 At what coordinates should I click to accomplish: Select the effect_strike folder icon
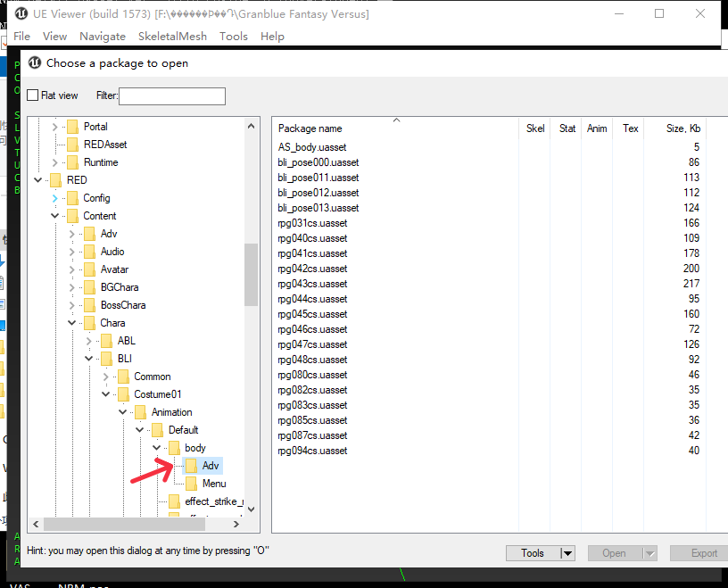tap(174, 501)
